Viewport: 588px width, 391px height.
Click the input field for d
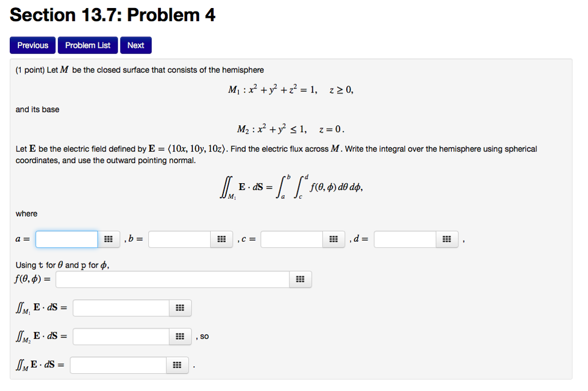(x=404, y=239)
